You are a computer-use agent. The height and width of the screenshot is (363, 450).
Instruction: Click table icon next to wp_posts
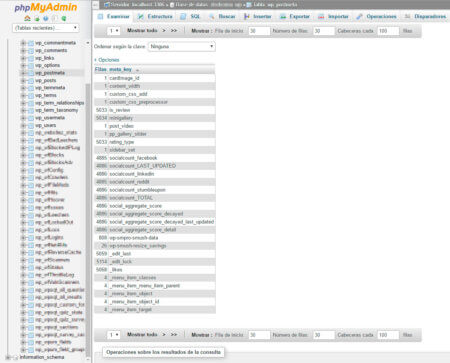click(31, 81)
